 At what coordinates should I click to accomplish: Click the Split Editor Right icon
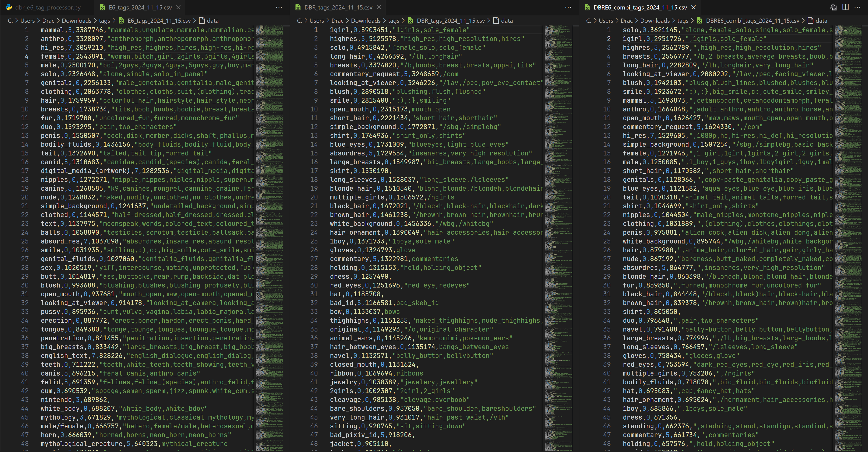pos(846,7)
